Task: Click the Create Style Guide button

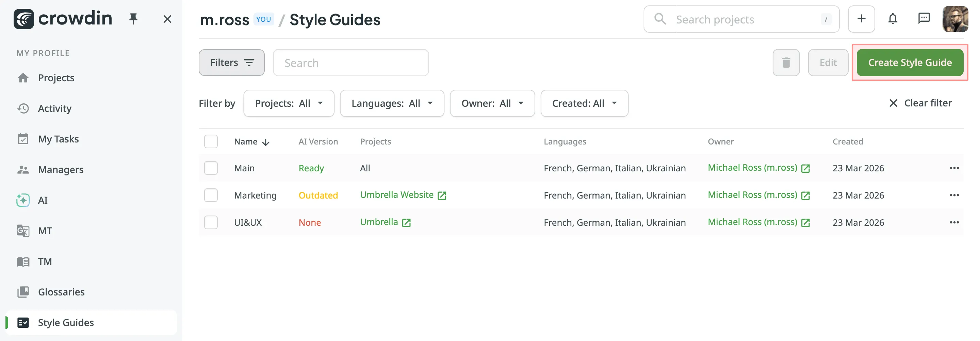Action: point(910,62)
